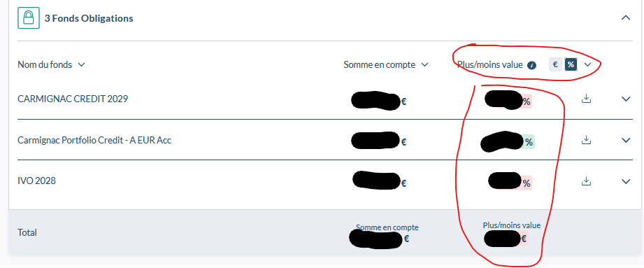The height and width of the screenshot is (268, 644).
Task: Expand the IVO 2028 row details
Action: pos(626,181)
